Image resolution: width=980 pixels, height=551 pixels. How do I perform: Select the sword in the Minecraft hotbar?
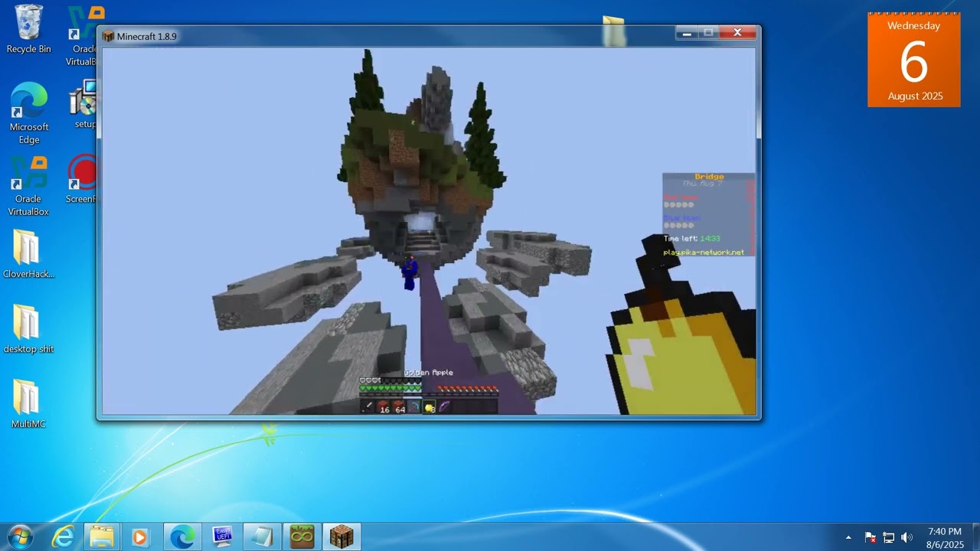pyautogui.click(x=368, y=407)
